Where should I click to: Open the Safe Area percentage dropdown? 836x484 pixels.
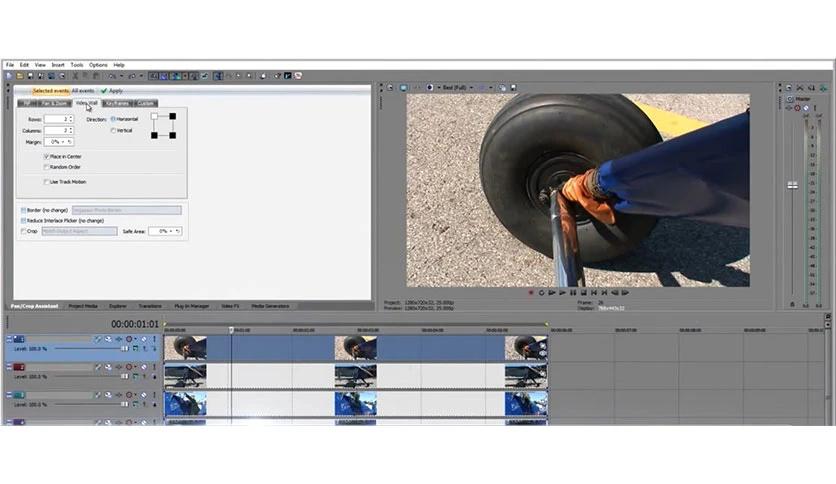[x=171, y=231]
